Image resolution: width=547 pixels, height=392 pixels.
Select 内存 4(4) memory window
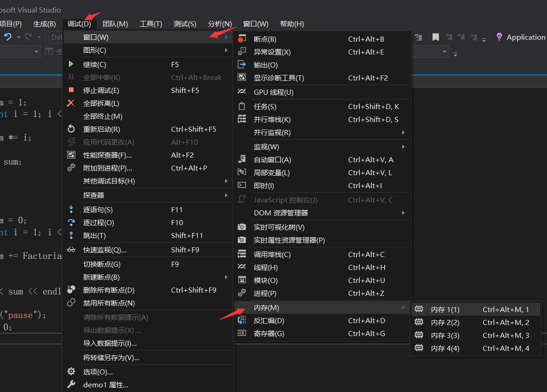coord(476,348)
